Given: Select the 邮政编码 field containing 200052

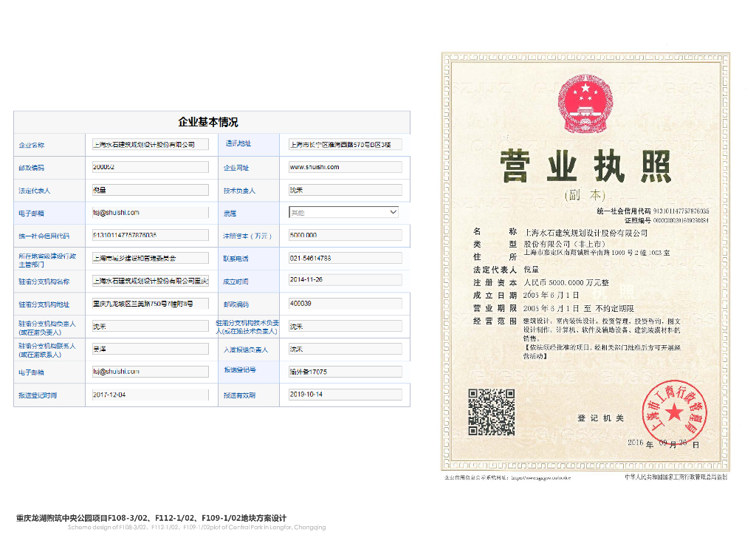Looking at the screenshot, I should tap(151, 167).
